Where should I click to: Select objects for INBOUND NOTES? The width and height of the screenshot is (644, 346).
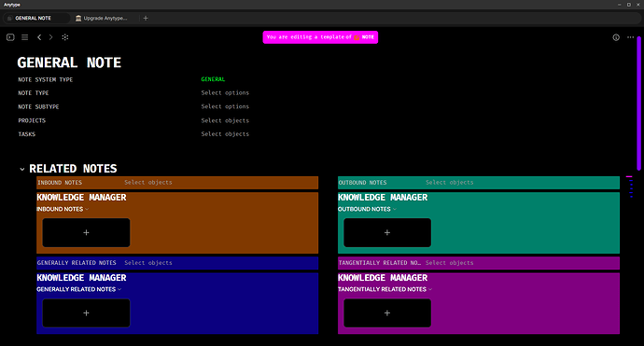pyautogui.click(x=148, y=182)
